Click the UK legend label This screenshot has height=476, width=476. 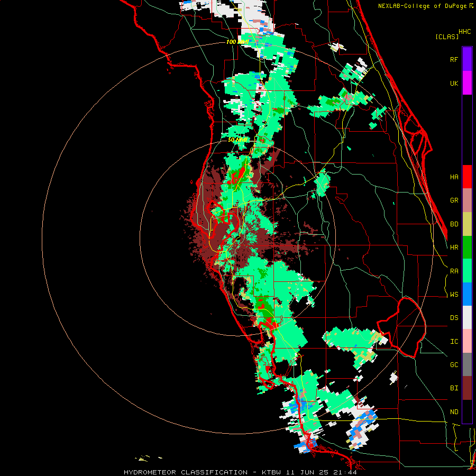(x=454, y=83)
